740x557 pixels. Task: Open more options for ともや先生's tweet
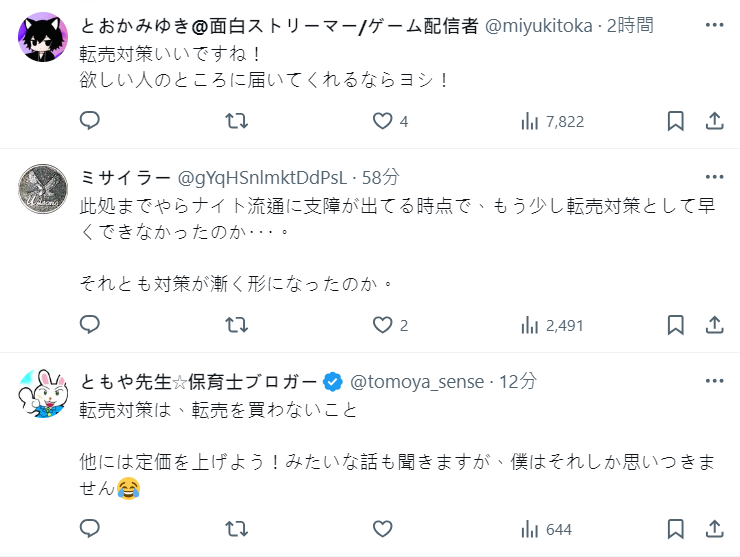tap(714, 381)
